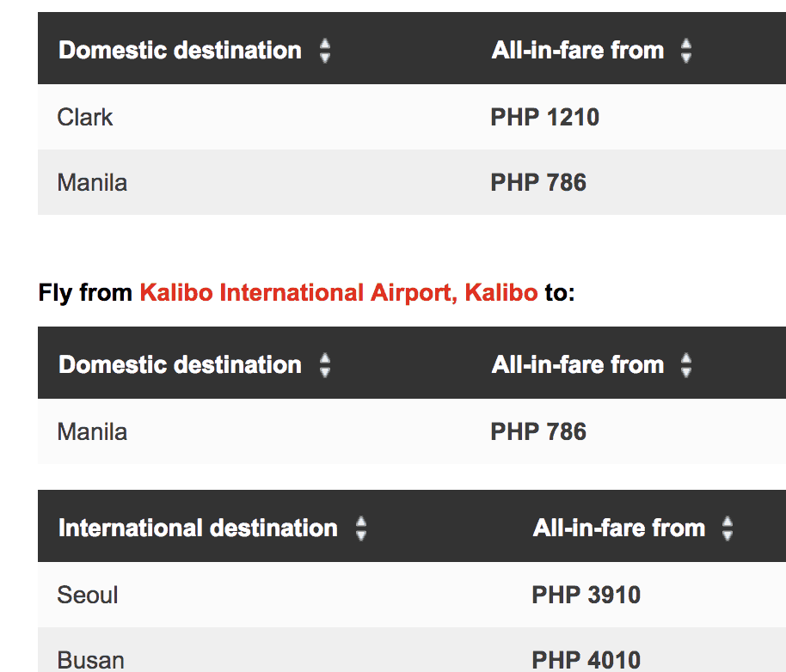This screenshot has height=672, width=786.
Task: Click sort arrows beside All-in-fare above PHP 1210
Action: point(686,52)
